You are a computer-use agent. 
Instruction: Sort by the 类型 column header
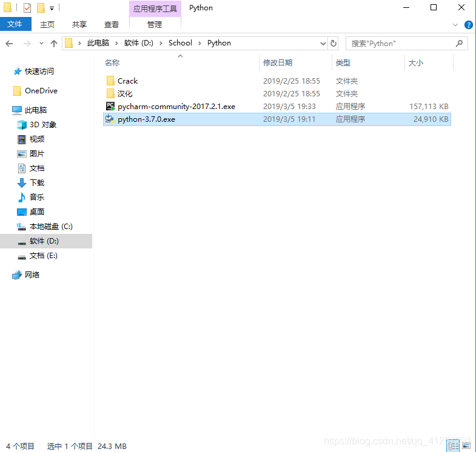click(x=343, y=63)
